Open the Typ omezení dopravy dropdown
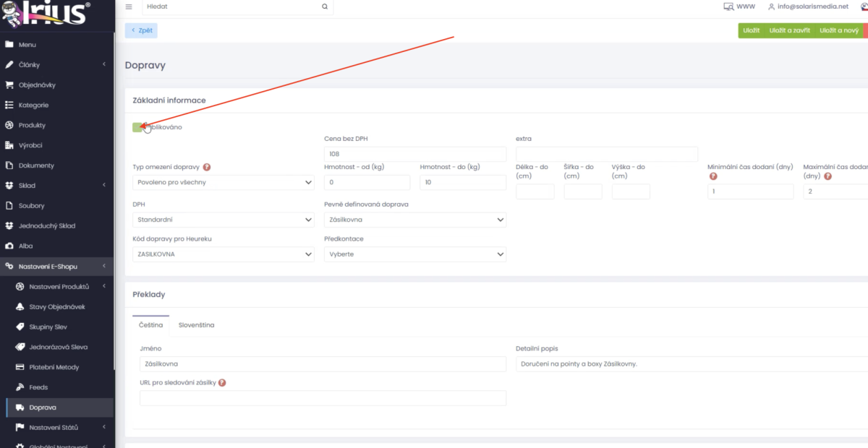Image resolution: width=868 pixels, height=448 pixels. [224, 182]
